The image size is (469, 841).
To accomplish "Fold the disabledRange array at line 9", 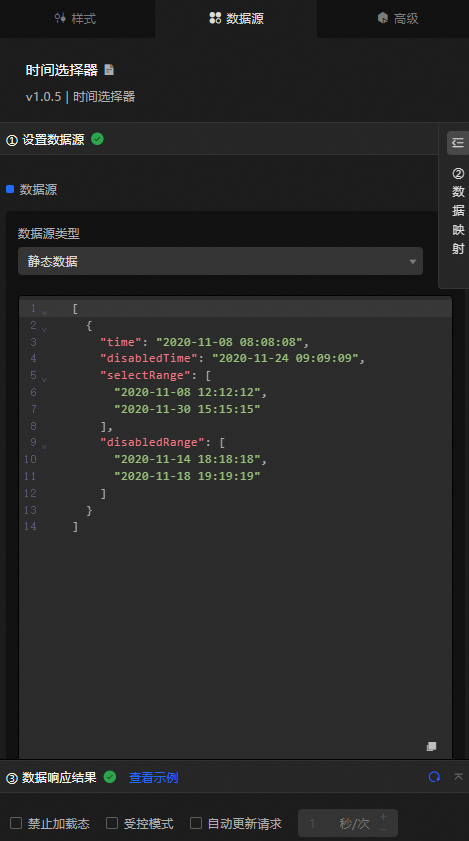I will point(44,446).
